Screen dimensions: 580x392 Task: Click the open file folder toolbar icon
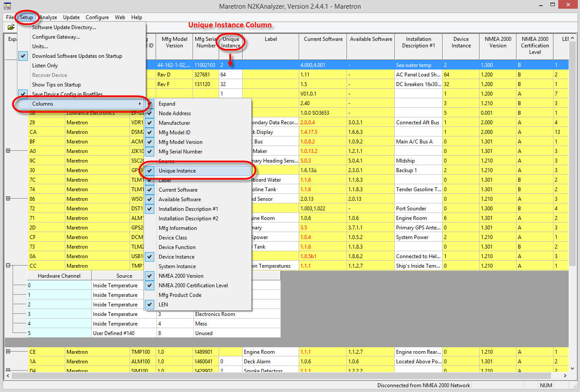[11, 27]
